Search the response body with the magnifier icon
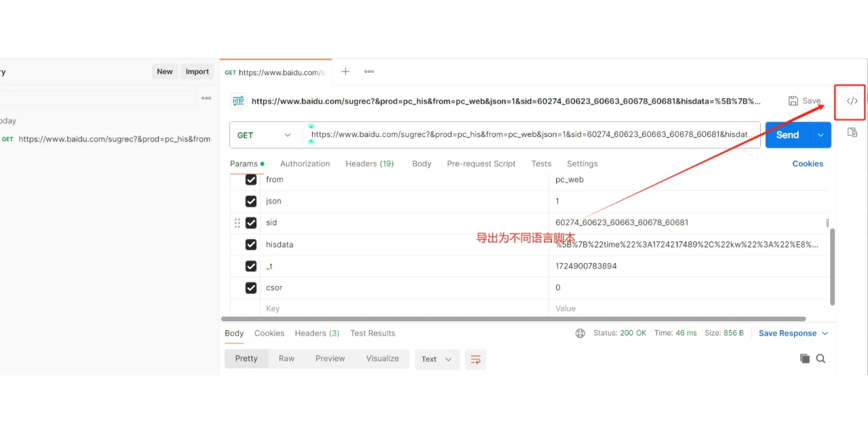The width and height of the screenshot is (868, 433). pos(821,358)
